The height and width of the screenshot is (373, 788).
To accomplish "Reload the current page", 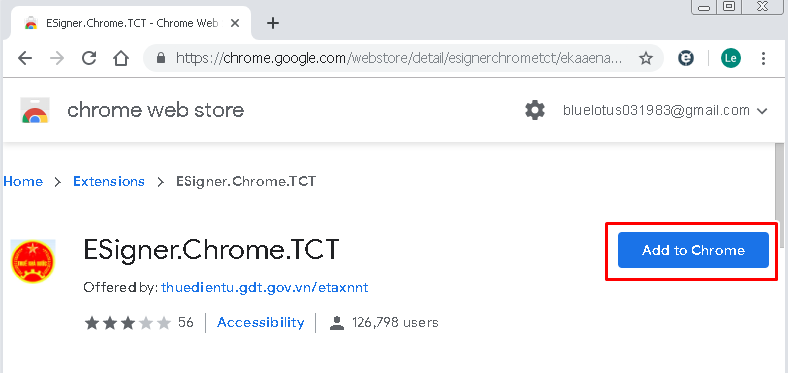I will [x=89, y=58].
